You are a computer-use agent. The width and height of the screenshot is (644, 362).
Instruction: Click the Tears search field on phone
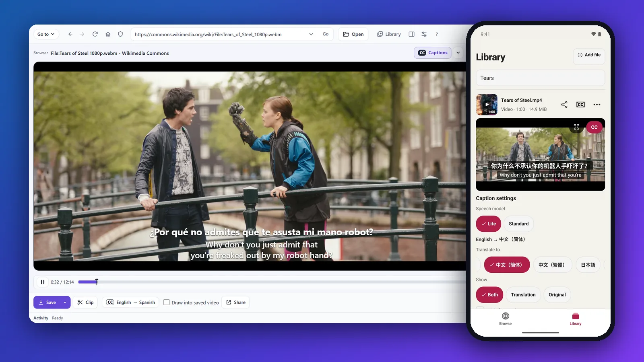point(540,78)
